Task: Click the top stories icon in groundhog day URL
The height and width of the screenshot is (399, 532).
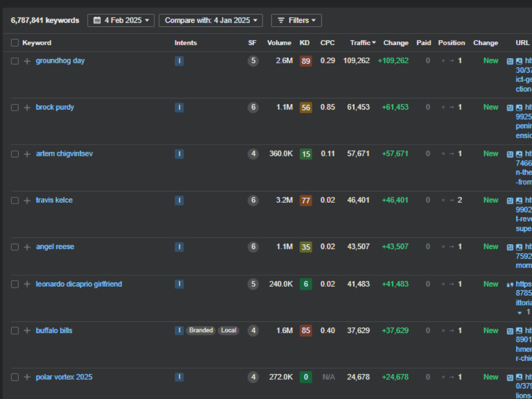Action: pos(510,61)
